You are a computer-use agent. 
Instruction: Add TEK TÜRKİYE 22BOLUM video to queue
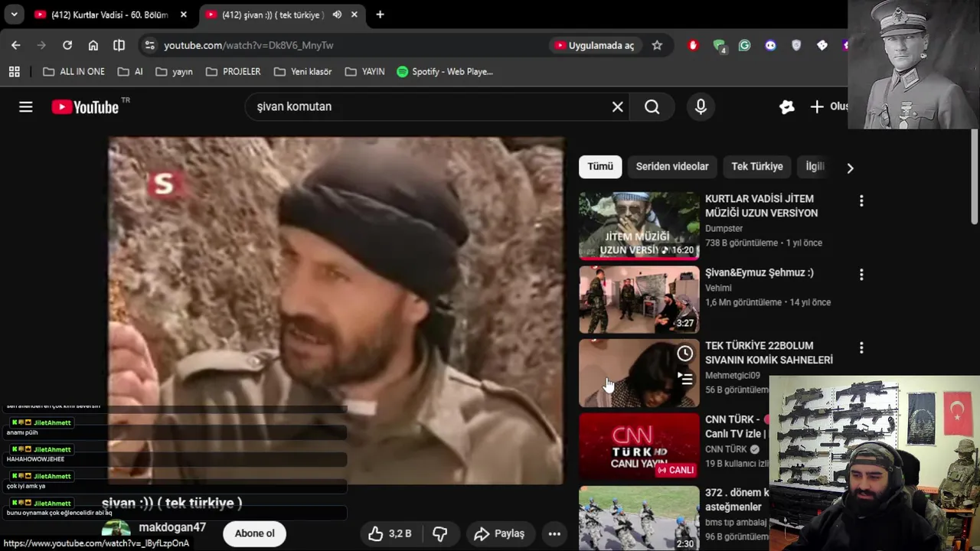[x=685, y=377]
